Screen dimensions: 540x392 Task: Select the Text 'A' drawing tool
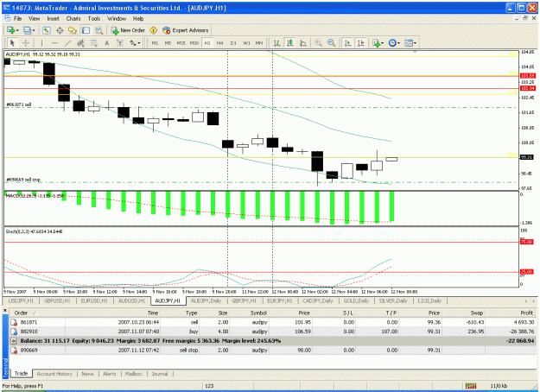point(107,43)
